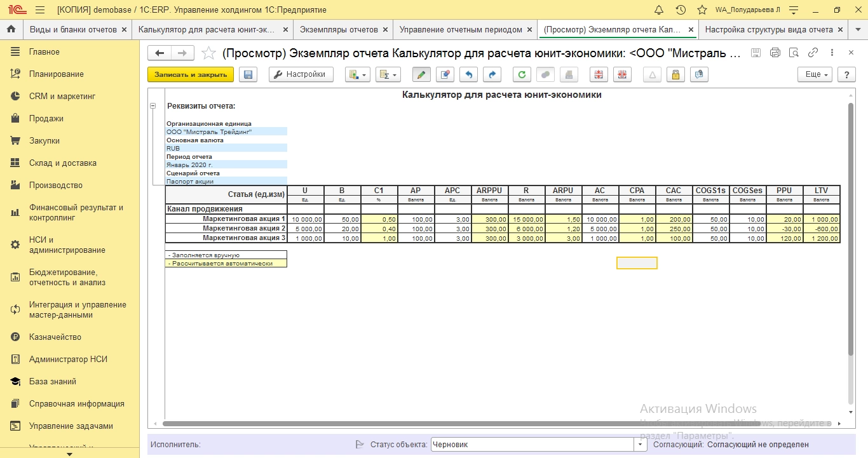The width and height of the screenshot is (868, 458).
Task: Click the yellow padlock icon
Action: point(675,75)
